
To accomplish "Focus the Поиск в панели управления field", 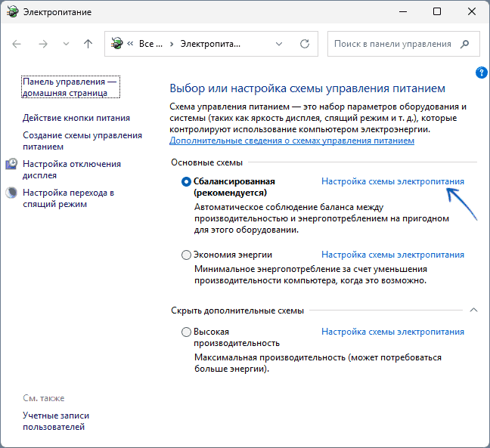I will (x=404, y=44).
